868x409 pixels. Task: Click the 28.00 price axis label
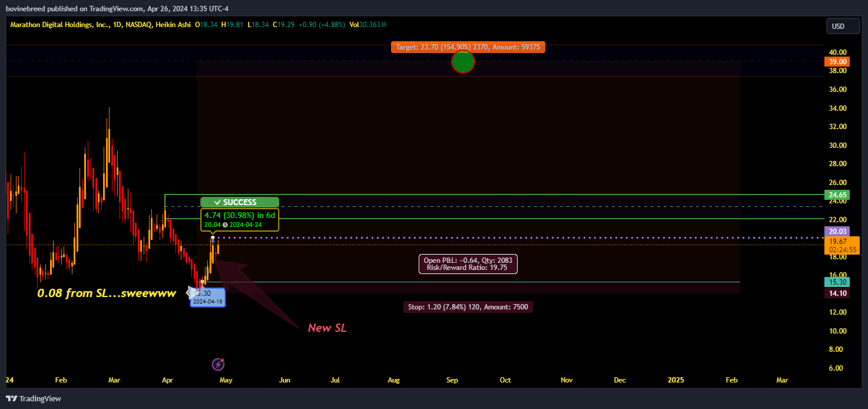(x=837, y=163)
